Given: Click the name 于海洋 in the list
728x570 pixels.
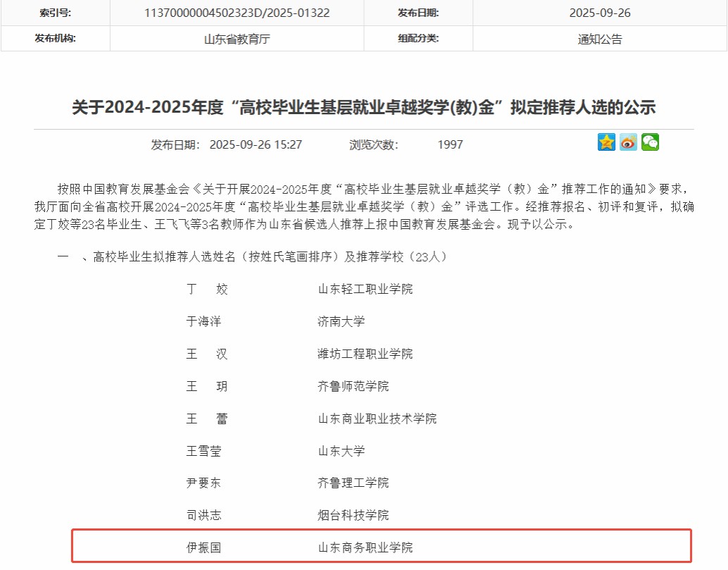Looking at the screenshot, I should tap(203, 321).
